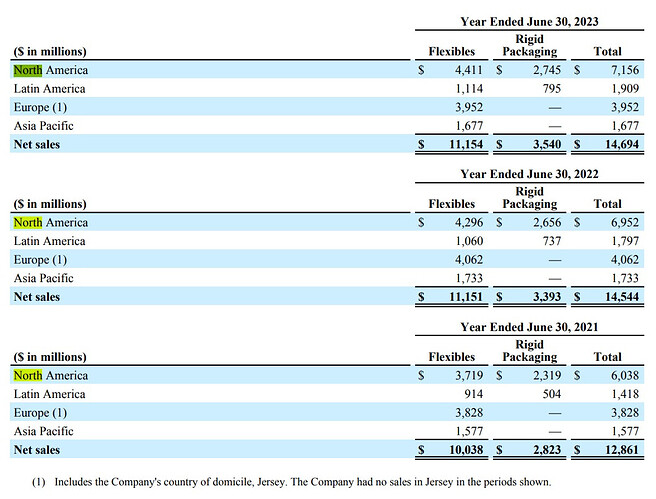Click the ($ in millions) label in 2023 table

[50, 52]
